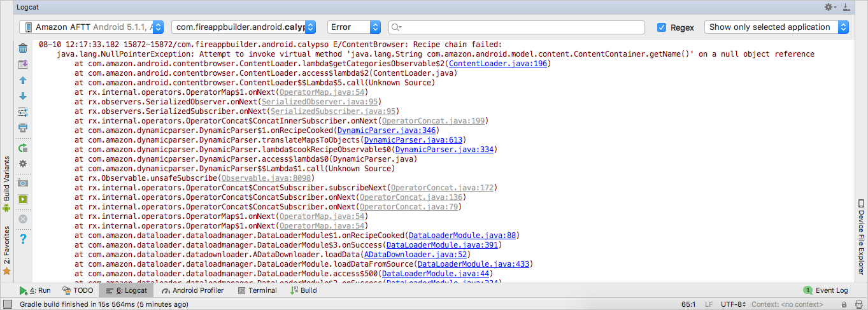Image resolution: width=868 pixels, height=310 pixels.
Task: Click the print icon in logcat sidebar
Action: pos(23,128)
